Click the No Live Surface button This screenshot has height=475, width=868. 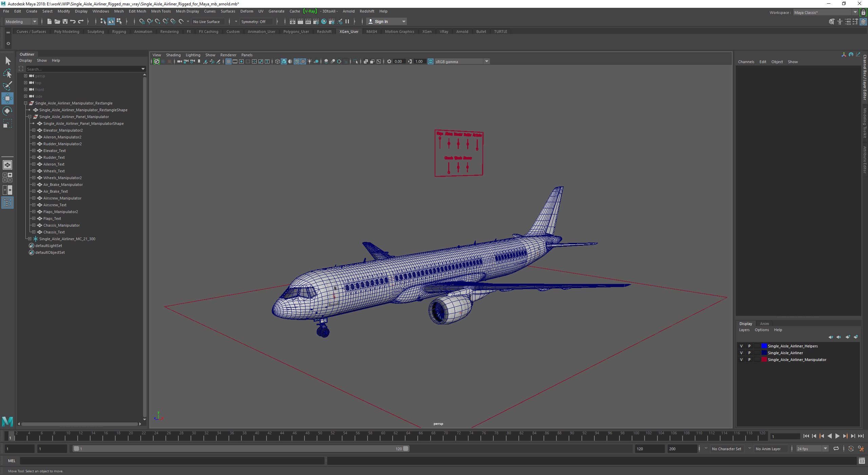pyautogui.click(x=208, y=22)
